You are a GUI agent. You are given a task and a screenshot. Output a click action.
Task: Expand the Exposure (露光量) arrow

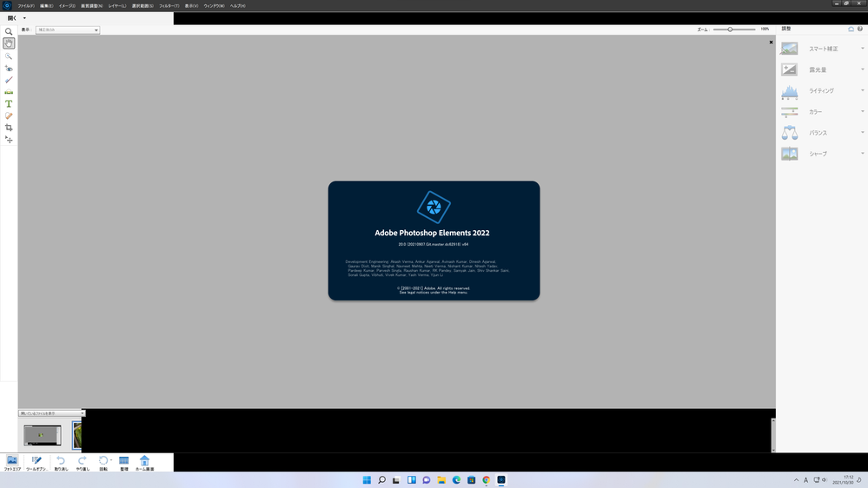point(862,69)
